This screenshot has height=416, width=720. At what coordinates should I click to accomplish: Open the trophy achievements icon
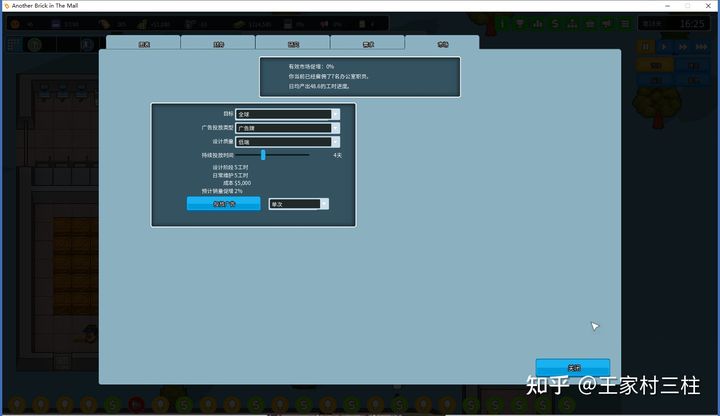(x=521, y=23)
